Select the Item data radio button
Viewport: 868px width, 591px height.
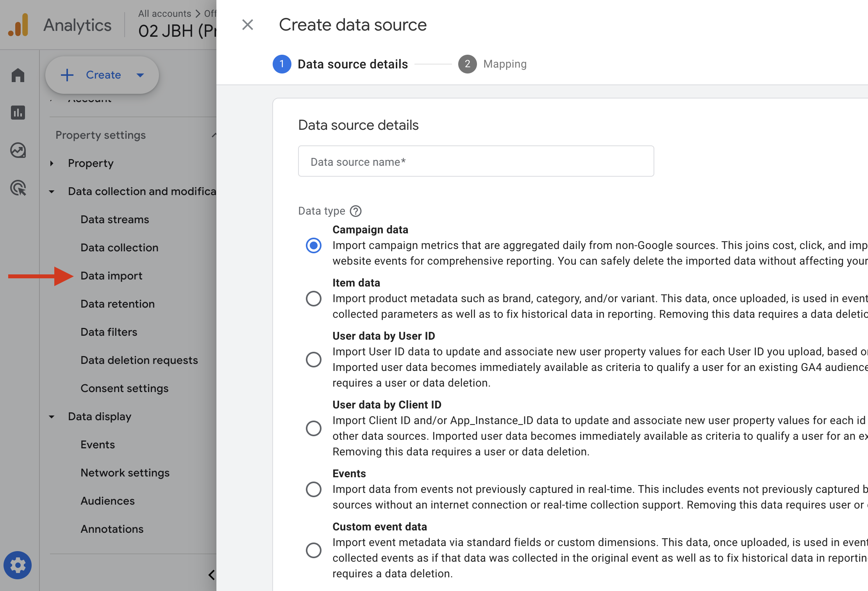(314, 299)
